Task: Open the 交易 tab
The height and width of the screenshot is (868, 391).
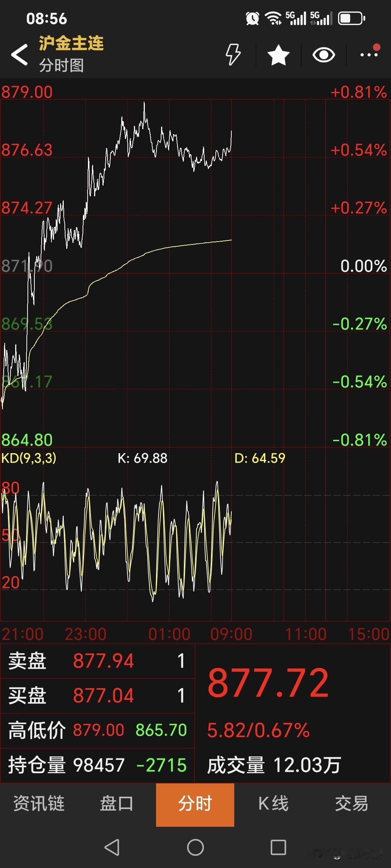Action: pyautogui.click(x=352, y=804)
